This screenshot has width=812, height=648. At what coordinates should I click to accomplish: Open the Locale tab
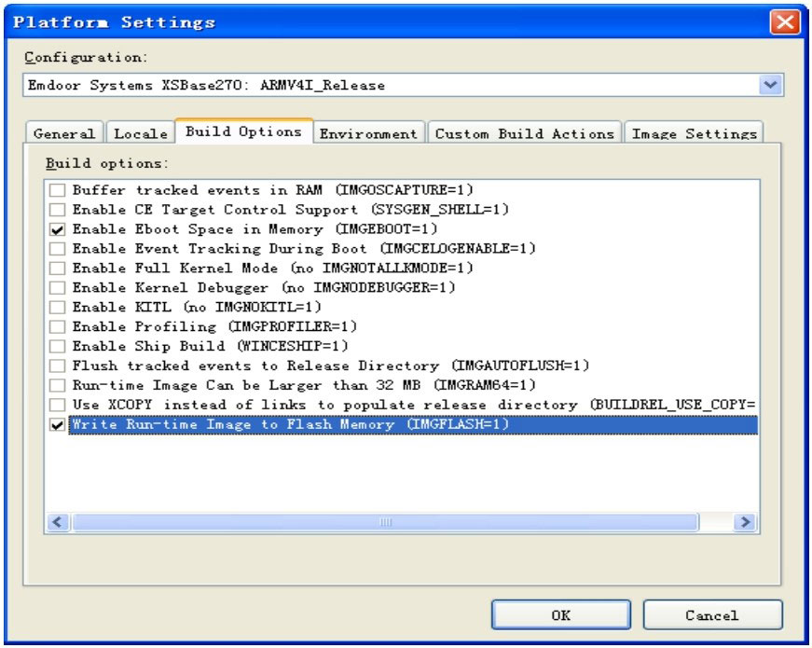click(141, 133)
